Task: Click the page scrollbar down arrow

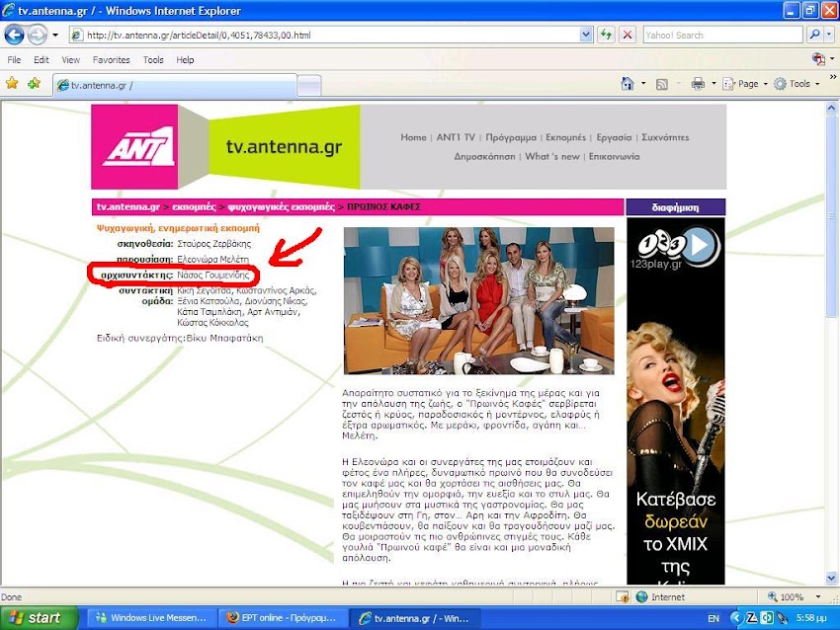Action: click(831, 578)
